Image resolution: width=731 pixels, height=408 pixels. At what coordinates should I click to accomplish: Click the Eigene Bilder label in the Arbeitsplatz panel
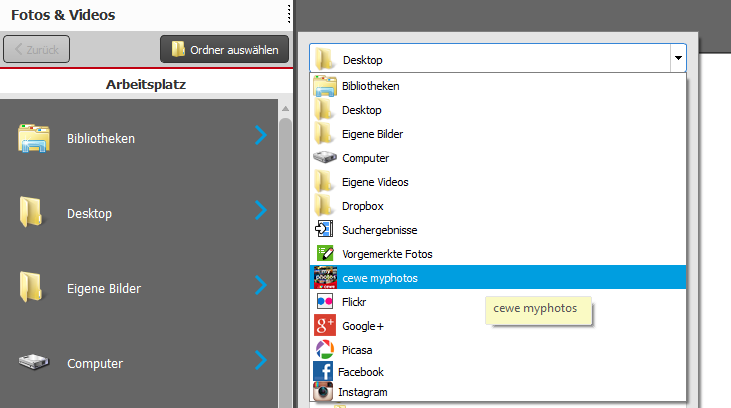[104, 289]
